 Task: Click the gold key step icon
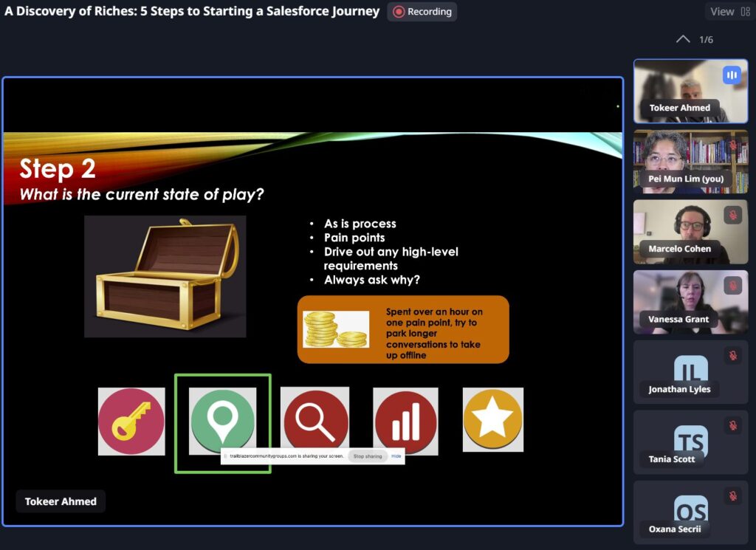(x=131, y=421)
